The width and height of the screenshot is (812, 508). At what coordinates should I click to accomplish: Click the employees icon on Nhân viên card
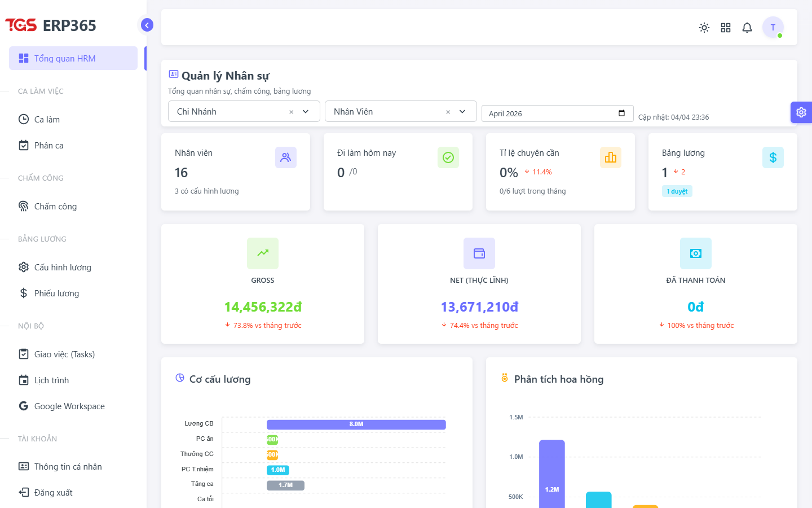pyautogui.click(x=286, y=157)
